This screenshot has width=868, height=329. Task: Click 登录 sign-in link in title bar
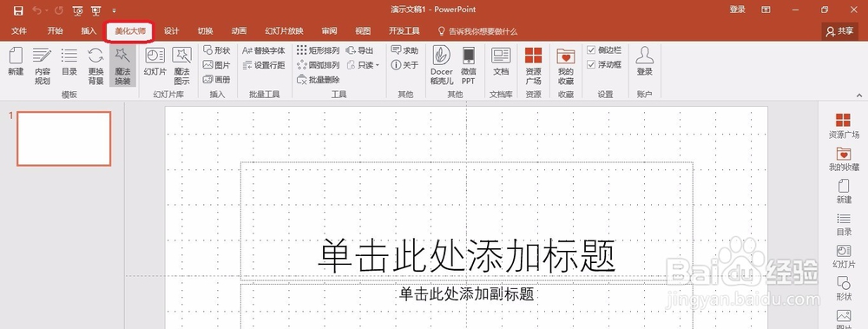tap(737, 10)
